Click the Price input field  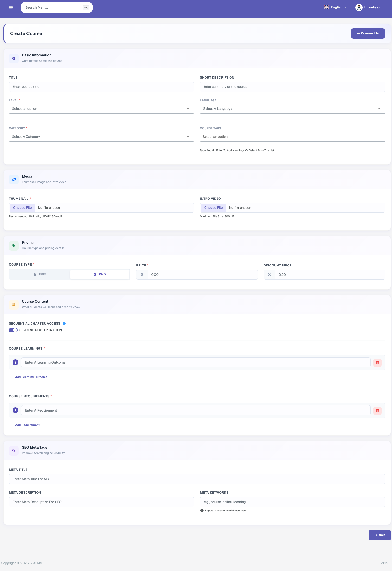pyautogui.click(x=203, y=275)
